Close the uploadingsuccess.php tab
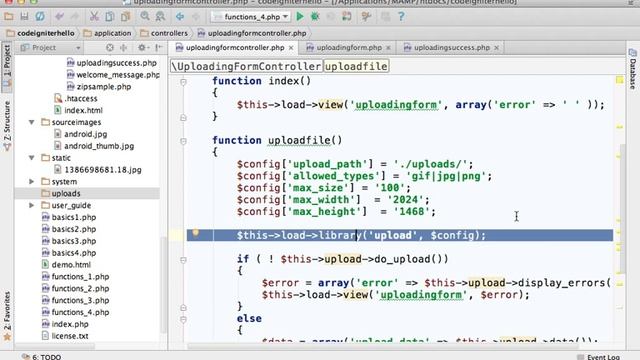Image resolution: width=640 pixels, height=360 pixels. click(496, 48)
